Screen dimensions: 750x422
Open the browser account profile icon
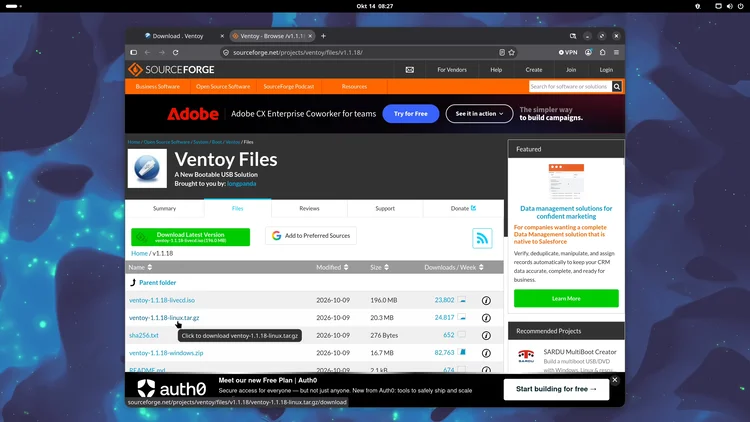tap(588, 53)
